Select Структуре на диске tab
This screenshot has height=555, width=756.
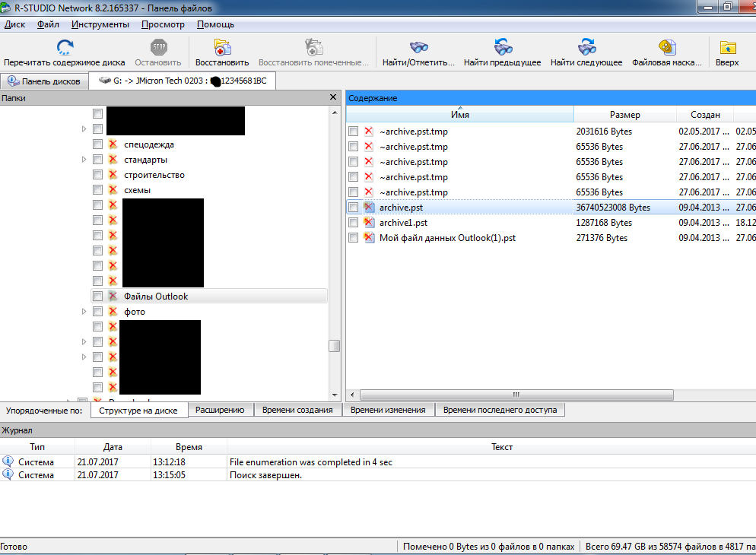click(x=138, y=411)
